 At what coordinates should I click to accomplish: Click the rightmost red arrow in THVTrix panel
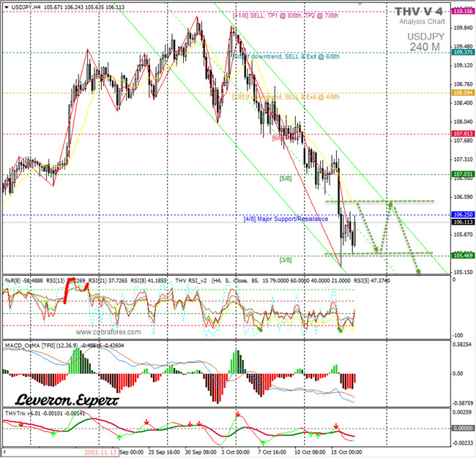point(335,427)
